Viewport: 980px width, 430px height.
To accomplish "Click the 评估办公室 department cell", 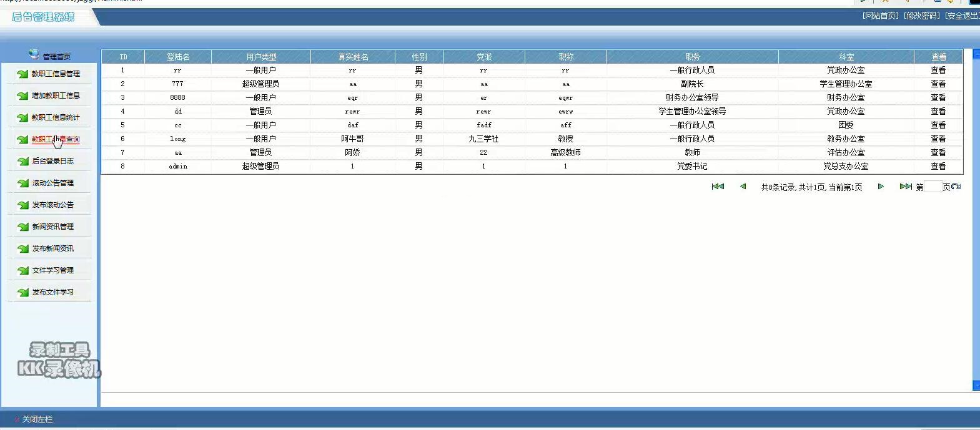I will coord(846,152).
